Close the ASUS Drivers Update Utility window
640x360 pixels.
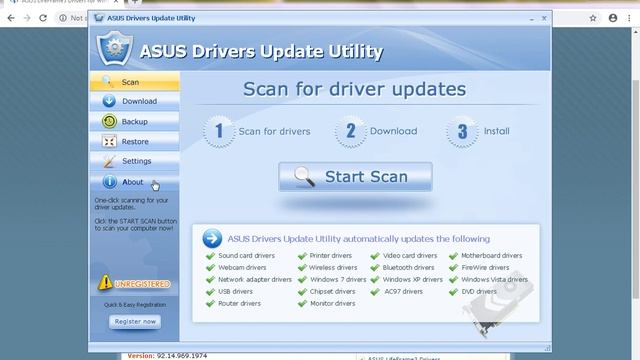[x=544, y=18]
